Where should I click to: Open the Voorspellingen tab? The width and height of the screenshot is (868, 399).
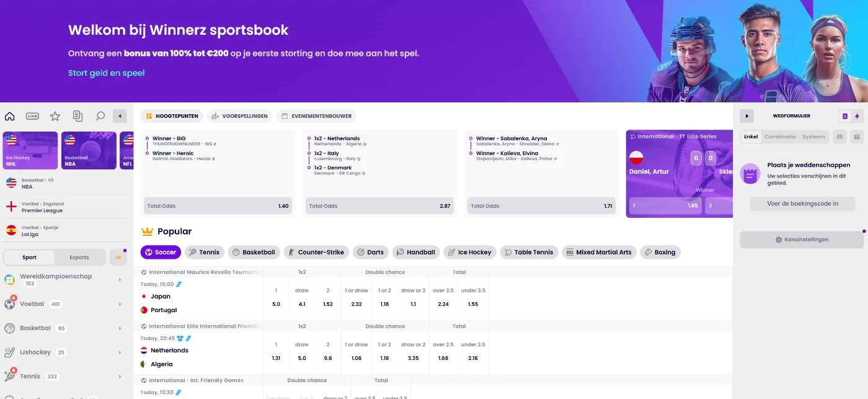(x=239, y=116)
